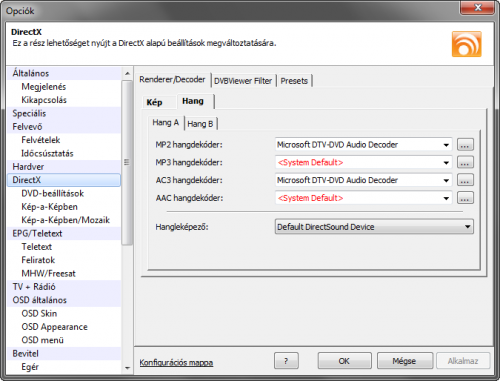The width and height of the screenshot is (500, 381).
Task: Select OSD menü in the tree
Action: [64, 340]
